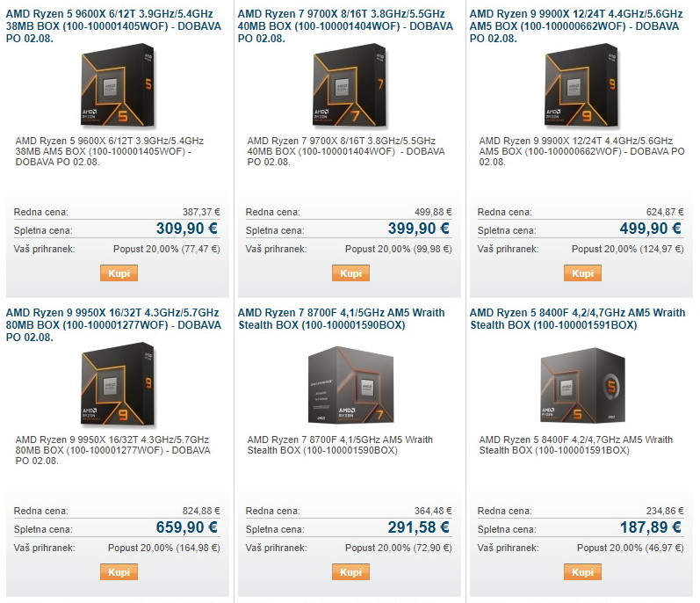The width and height of the screenshot is (700, 603).
Task: Open Ryzen 7 9700X box image
Action: click(350, 86)
